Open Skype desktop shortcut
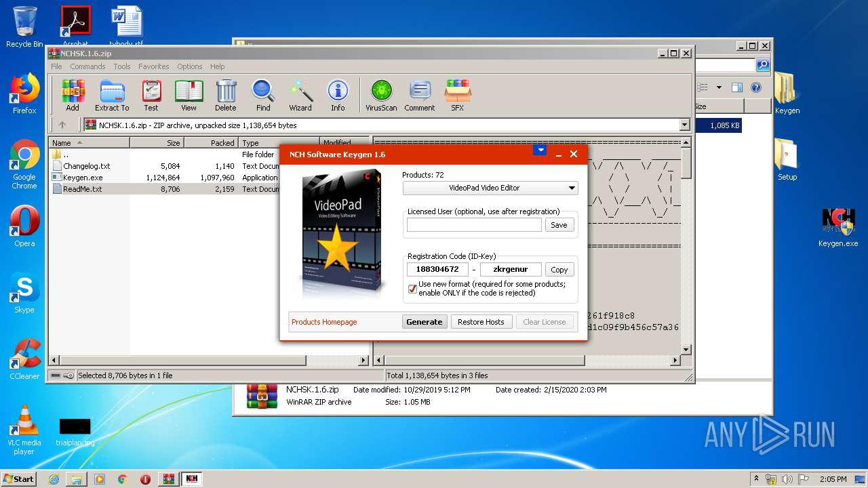This screenshot has height=488, width=868. 24,293
